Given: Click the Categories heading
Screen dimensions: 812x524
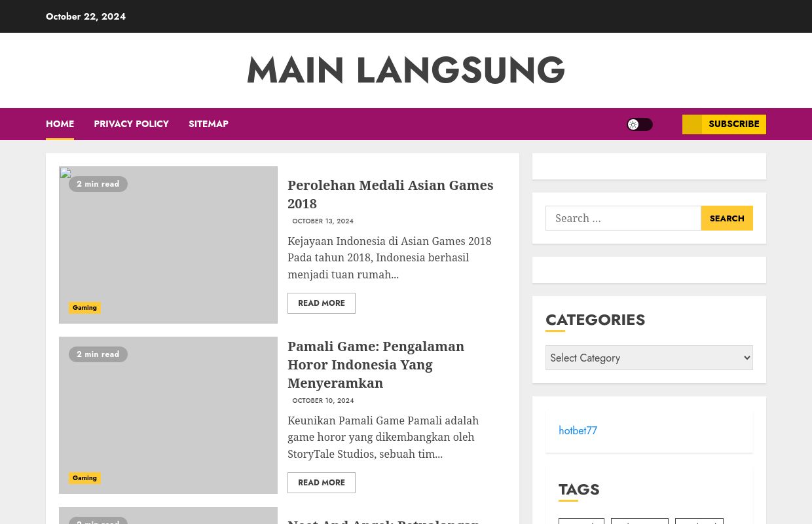Looking at the screenshot, I should point(595,320).
